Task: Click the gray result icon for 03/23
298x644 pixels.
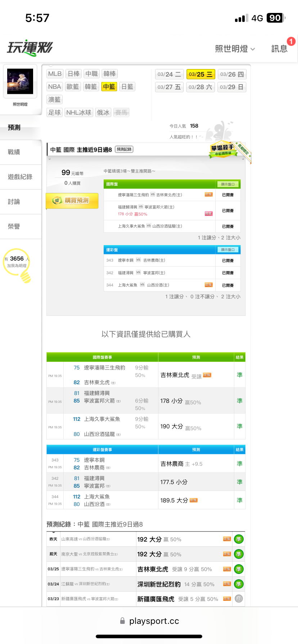Action: point(238,599)
